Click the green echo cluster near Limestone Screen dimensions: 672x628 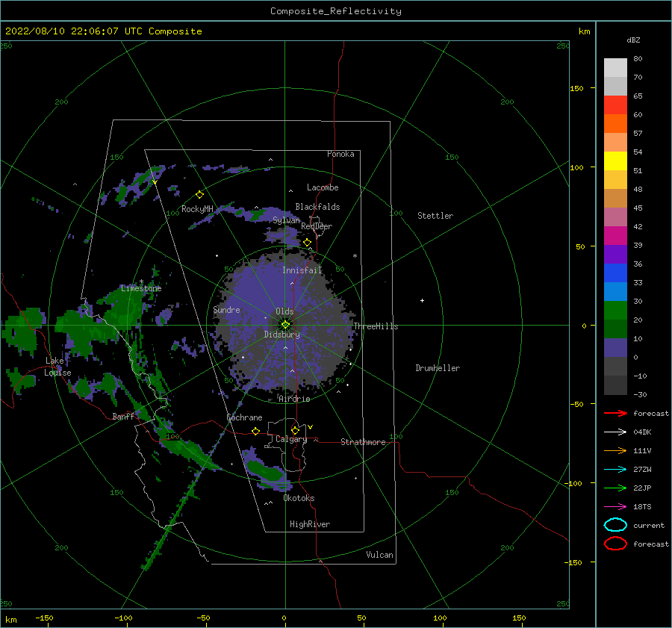(122, 308)
